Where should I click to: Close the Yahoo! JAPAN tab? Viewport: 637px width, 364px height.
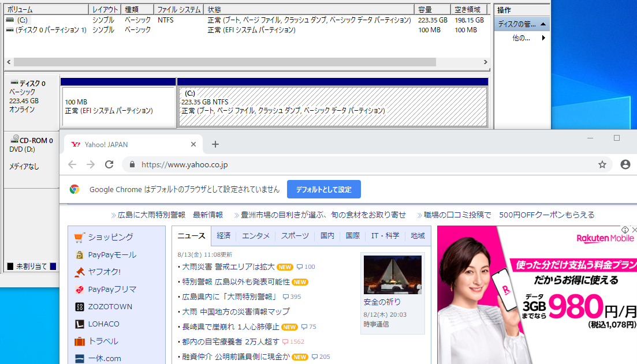(193, 144)
